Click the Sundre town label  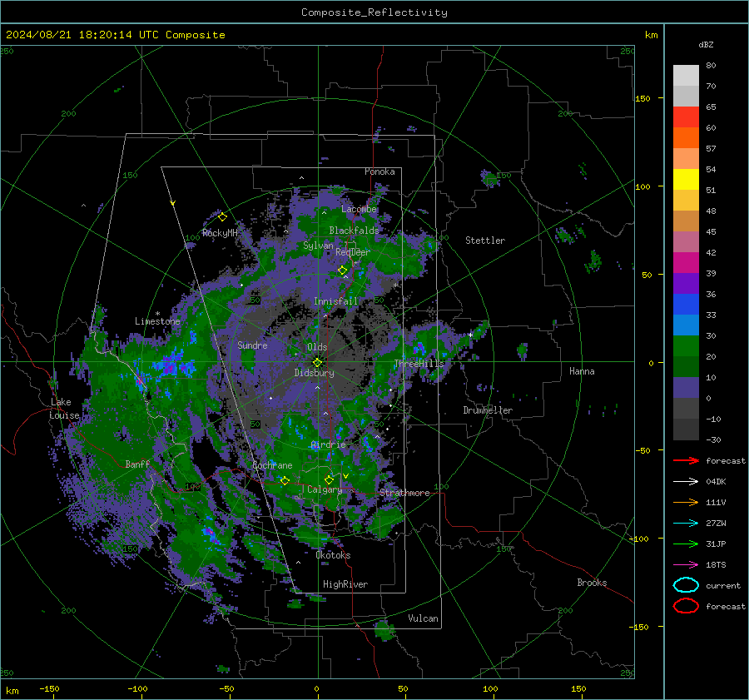253,345
